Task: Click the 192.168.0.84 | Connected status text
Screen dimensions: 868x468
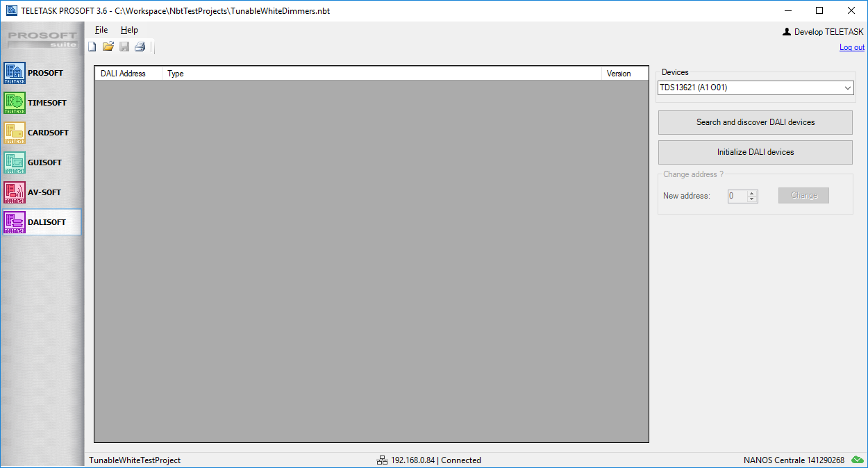Action: coord(436,460)
